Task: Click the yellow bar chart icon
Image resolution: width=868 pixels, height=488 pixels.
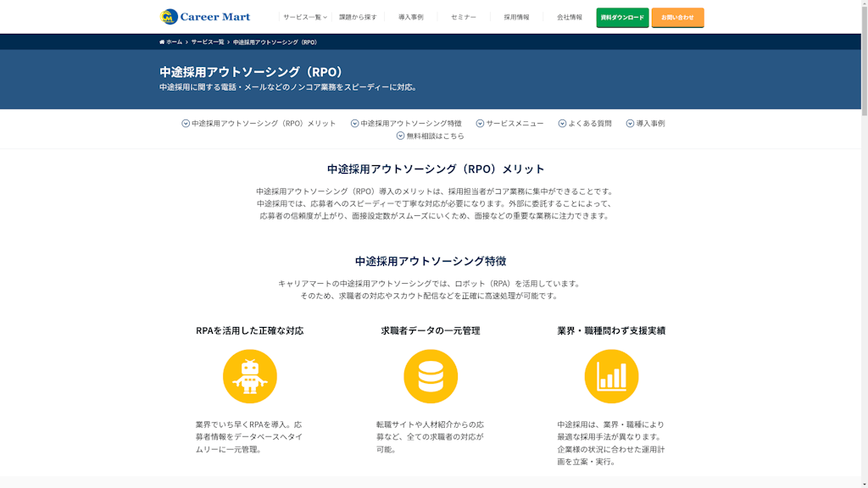Action: pos(611,376)
